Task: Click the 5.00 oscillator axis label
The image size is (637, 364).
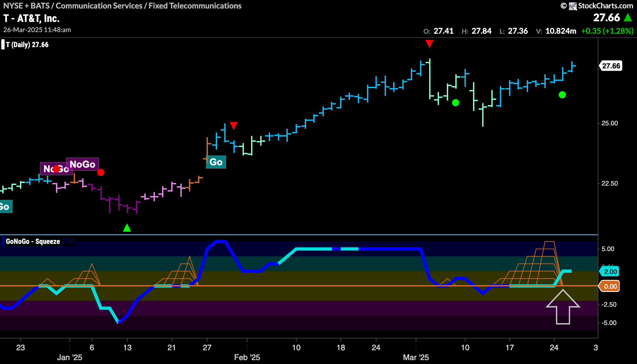Action: (x=608, y=249)
